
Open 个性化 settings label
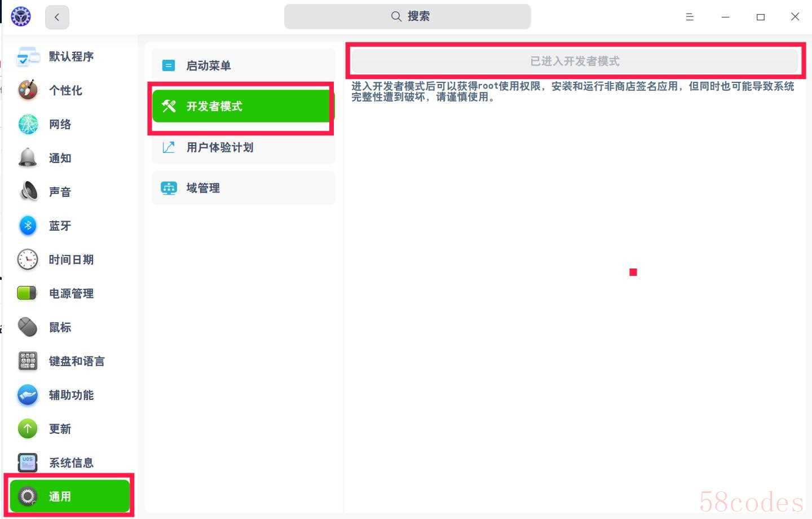pos(65,90)
